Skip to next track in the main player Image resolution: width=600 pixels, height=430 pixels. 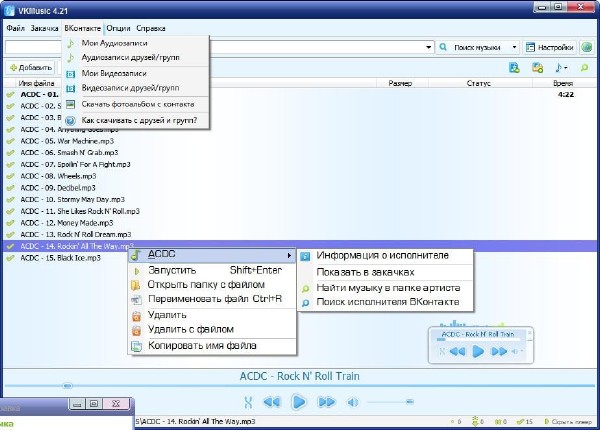(326, 402)
